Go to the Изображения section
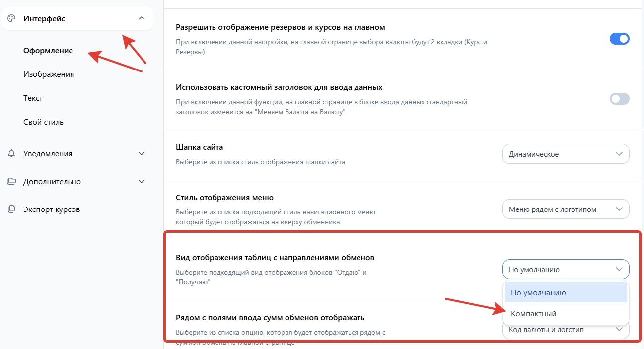 (49, 74)
